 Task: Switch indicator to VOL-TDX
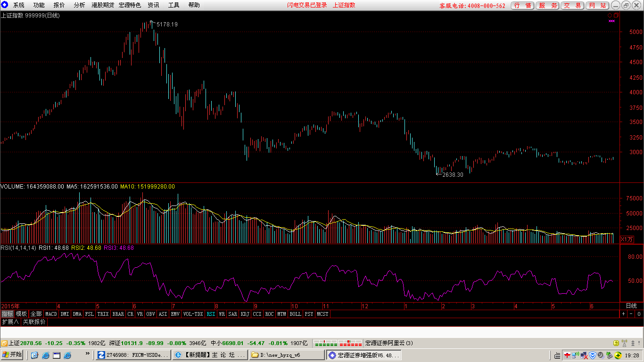tap(193, 314)
